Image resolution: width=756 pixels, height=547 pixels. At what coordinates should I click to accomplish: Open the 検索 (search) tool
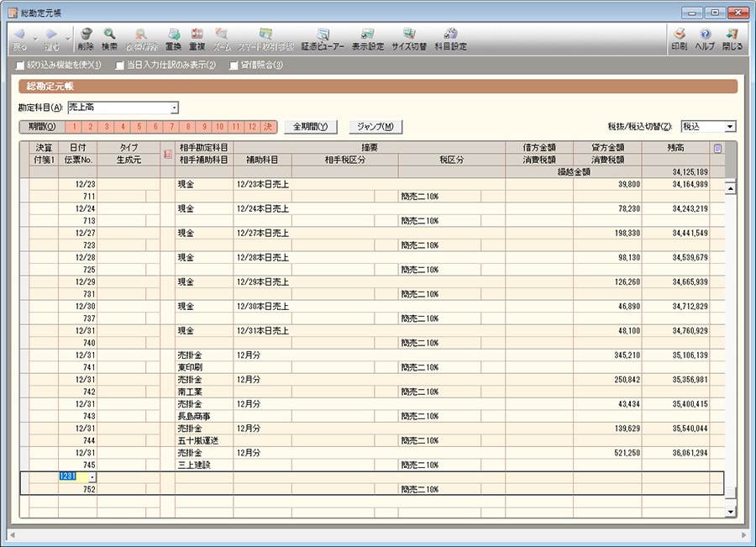pyautogui.click(x=109, y=39)
